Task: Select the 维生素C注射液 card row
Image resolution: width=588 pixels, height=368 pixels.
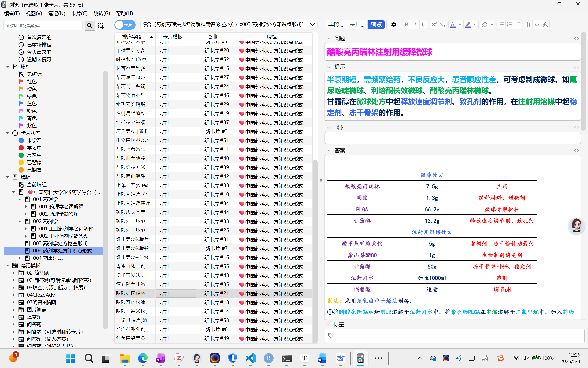Action: [213, 258]
